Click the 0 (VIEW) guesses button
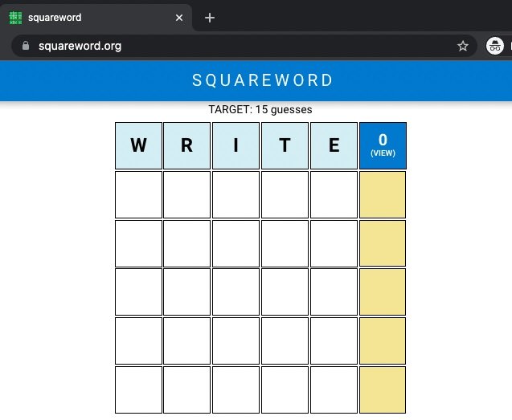The image size is (512, 420). coord(383,145)
